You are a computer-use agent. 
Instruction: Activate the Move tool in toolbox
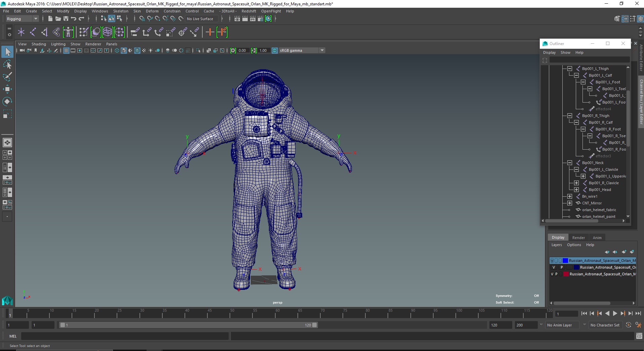pyautogui.click(x=7, y=89)
